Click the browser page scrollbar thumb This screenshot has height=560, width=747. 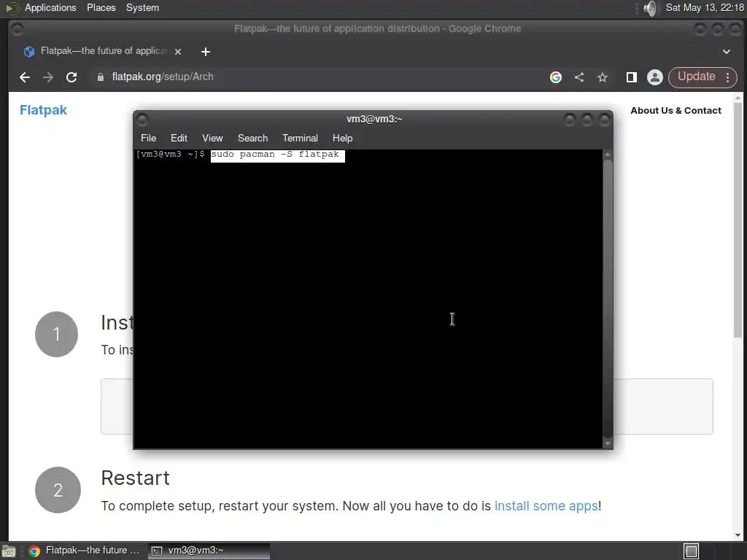[x=738, y=220]
